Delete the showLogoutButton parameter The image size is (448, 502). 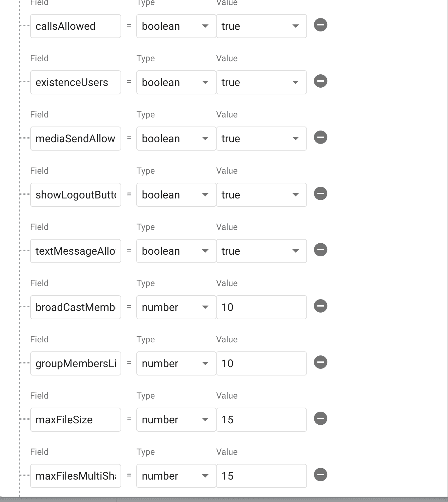320,194
